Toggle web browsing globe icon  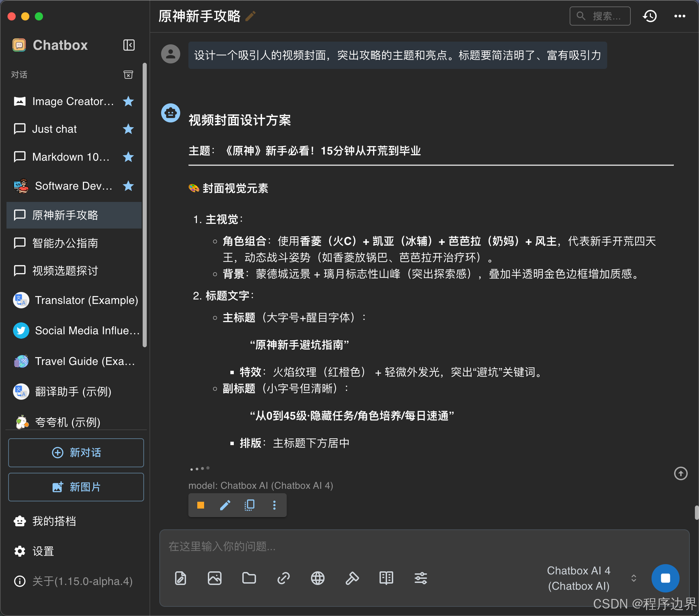318,578
